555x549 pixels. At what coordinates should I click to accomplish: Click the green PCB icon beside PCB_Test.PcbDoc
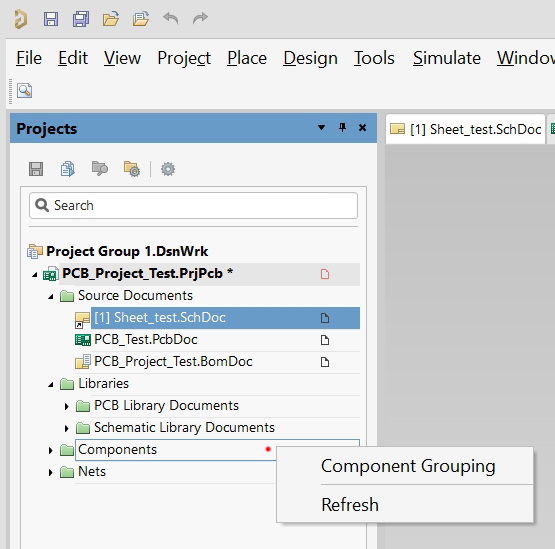[x=83, y=340]
